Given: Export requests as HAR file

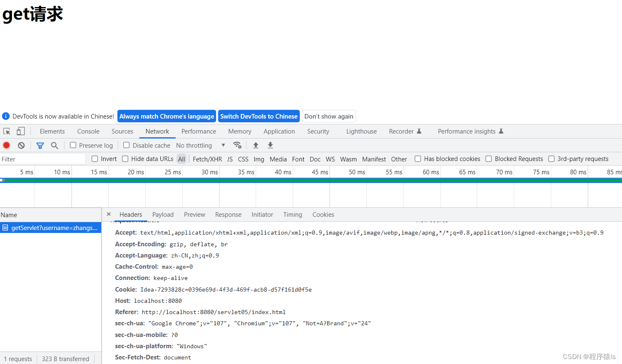Looking at the screenshot, I should 270,145.
